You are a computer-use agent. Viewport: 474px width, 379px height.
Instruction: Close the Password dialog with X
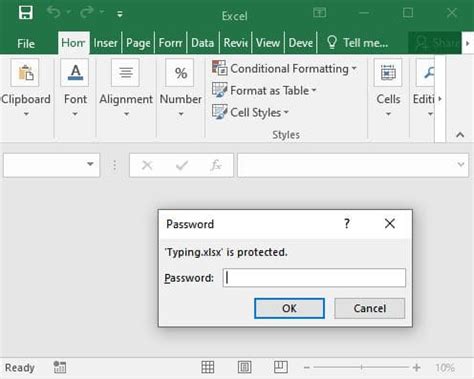[x=390, y=223]
